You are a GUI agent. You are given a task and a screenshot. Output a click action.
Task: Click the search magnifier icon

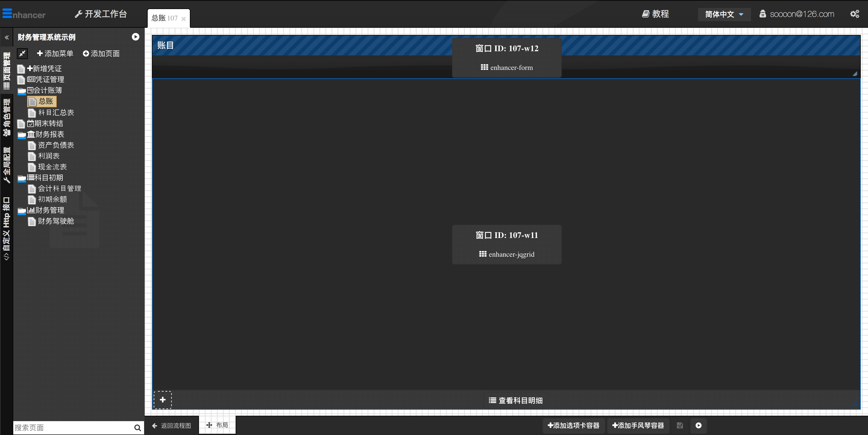click(x=137, y=427)
